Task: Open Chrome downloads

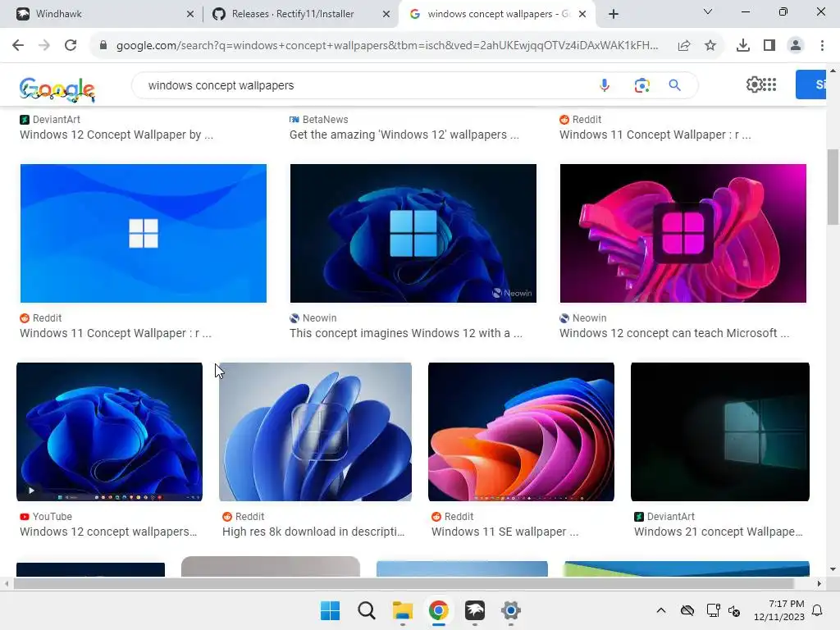Action: 743,46
